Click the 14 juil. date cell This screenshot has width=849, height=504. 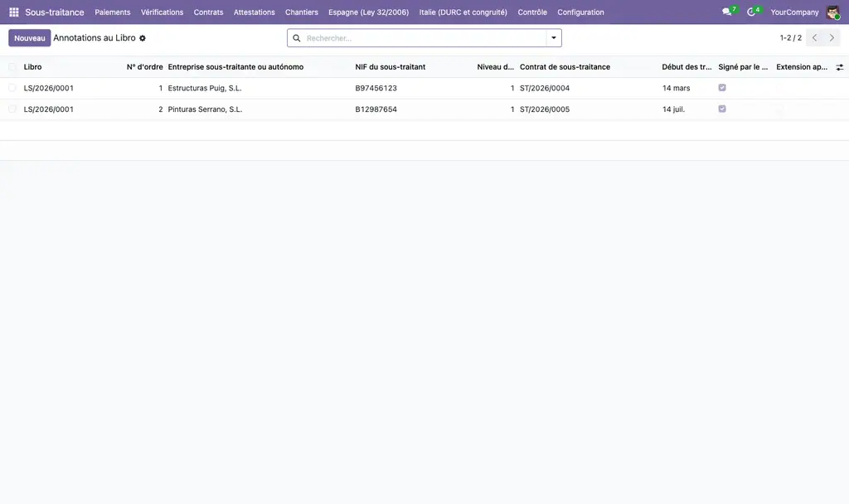click(673, 109)
